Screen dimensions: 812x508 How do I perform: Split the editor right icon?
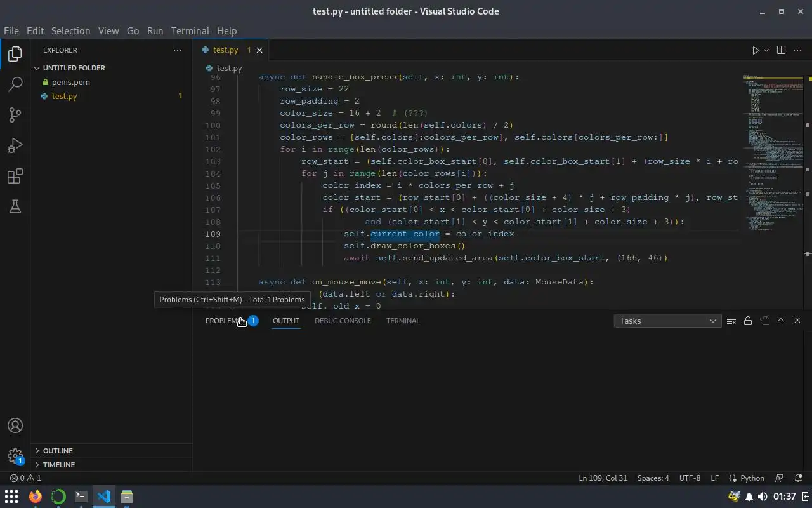click(x=782, y=50)
